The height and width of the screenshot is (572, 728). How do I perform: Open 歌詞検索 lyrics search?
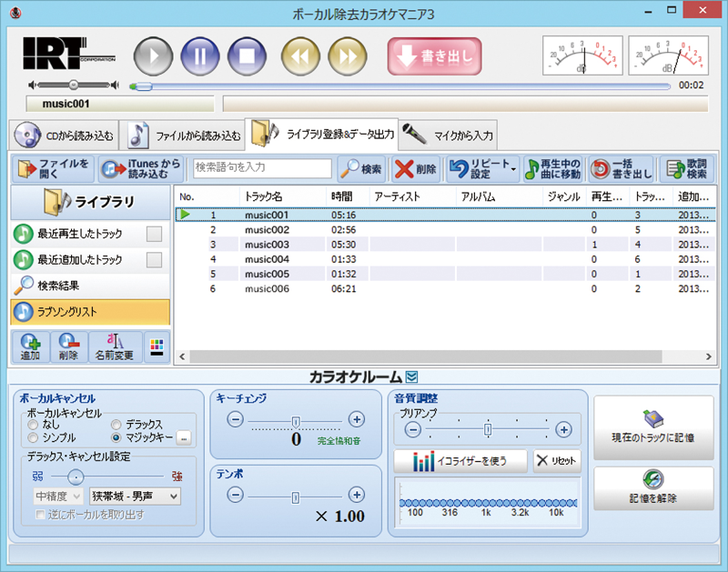click(687, 169)
